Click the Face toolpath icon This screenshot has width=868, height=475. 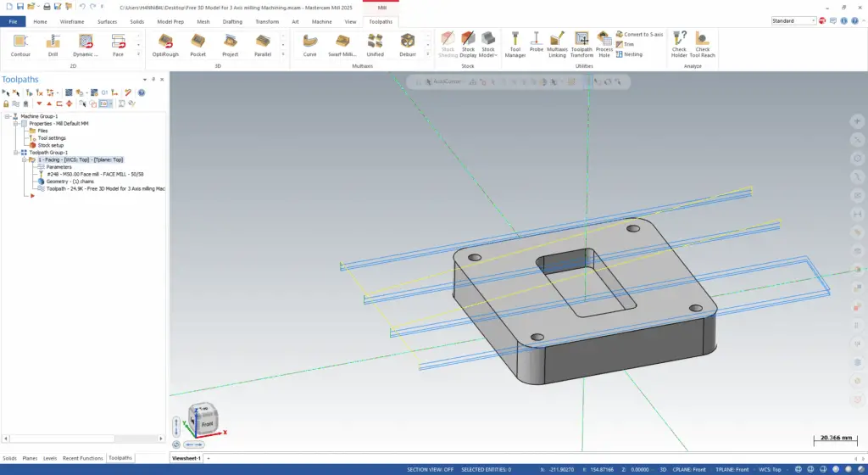(x=118, y=46)
